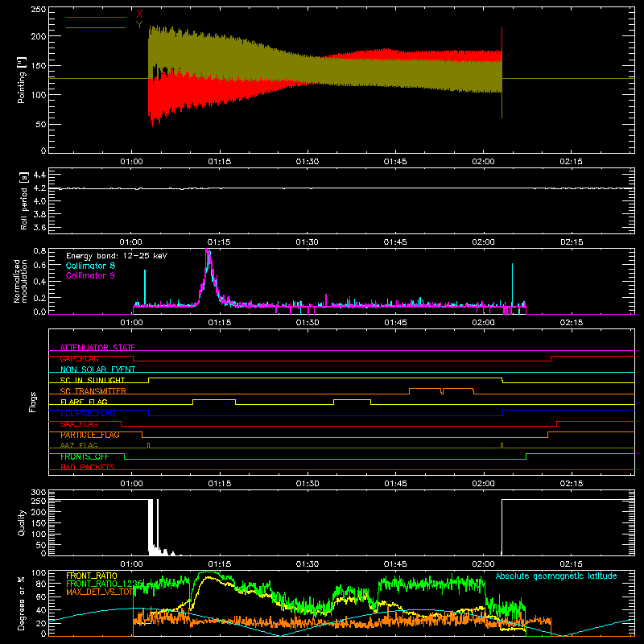The height and width of the screenshot is (644, 644).
Task: Click the 250 tick on the Pointing axis
Action: (39, 10)
